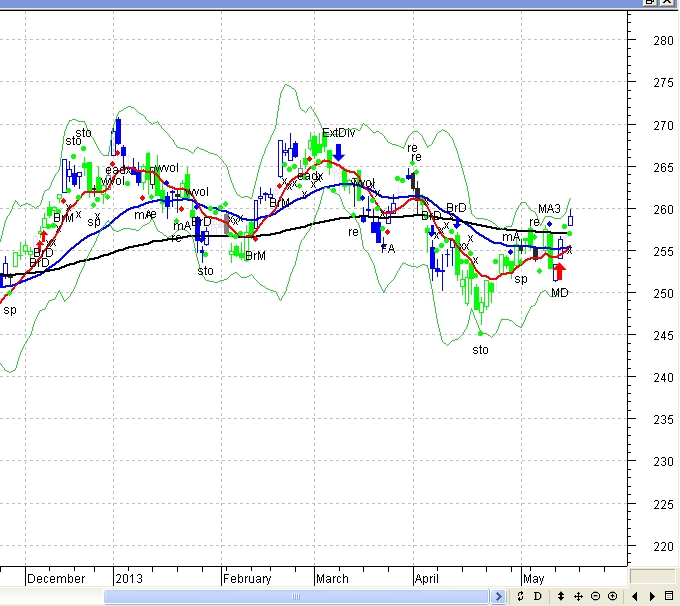The height and width of the screenshot is (606, 680).
Task: Click the February label on date axis
Action: point(247,578)
